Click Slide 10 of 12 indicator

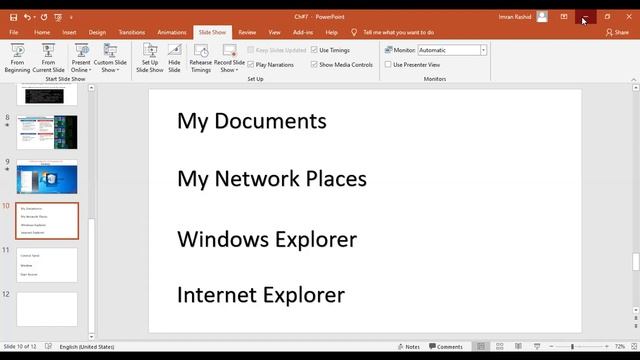pos(20,347)
